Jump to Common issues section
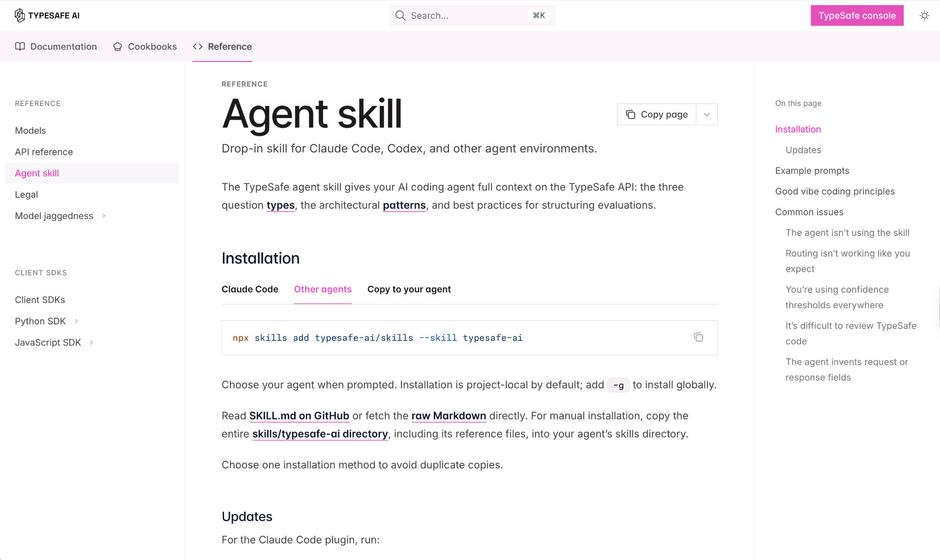Image resolution: width=940 pixels, height=560 pixels. (x=809, y=212)
